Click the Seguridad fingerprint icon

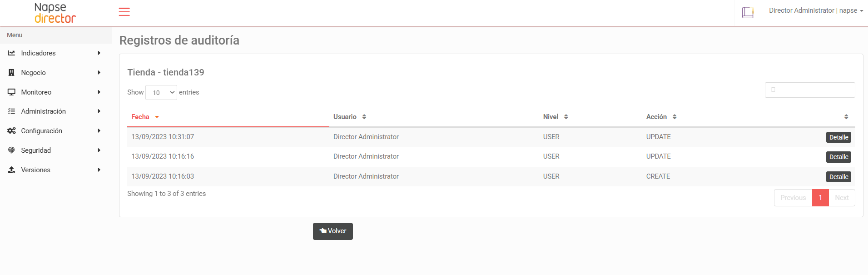[11, 150]
